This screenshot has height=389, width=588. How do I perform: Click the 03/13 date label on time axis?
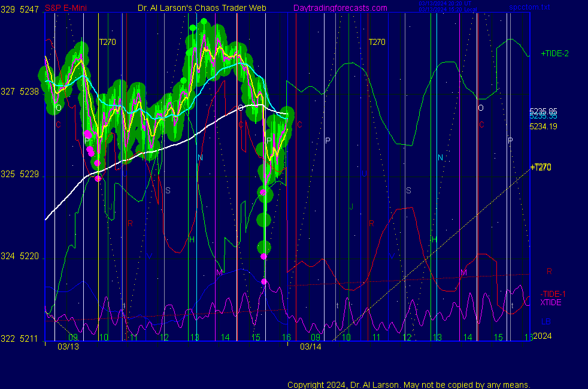coord(68,347)
